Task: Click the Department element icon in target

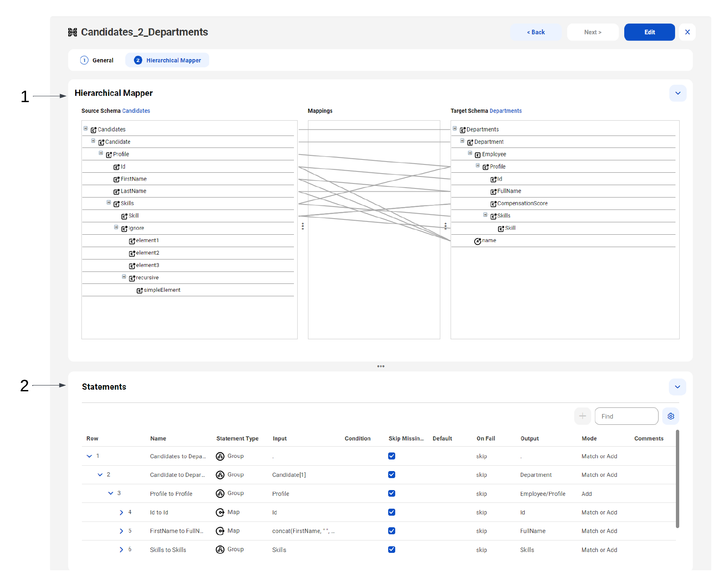Action: (x=470, y=142)
